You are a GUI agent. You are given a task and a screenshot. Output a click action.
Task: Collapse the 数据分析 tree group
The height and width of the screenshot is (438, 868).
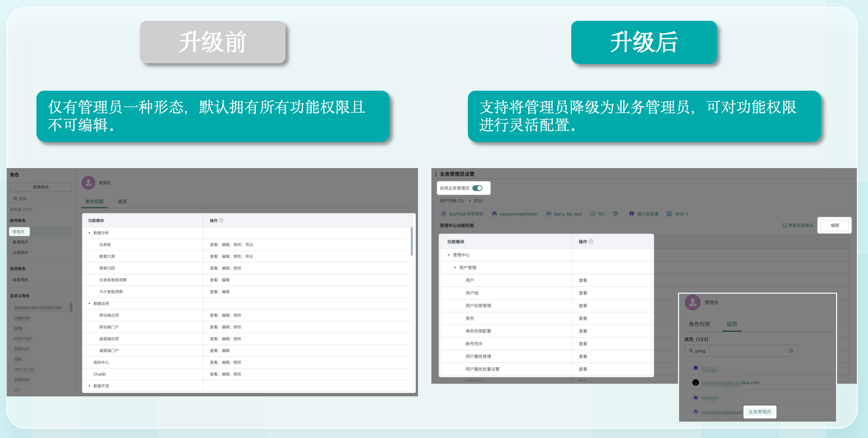[x=90, y=233]
